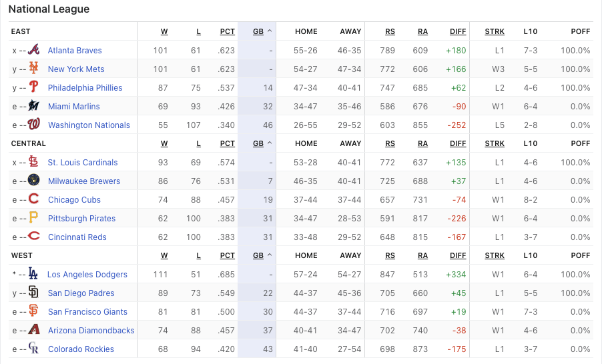
Task: Toggle GB sort arrow in West division
Action: pos(270,255)
